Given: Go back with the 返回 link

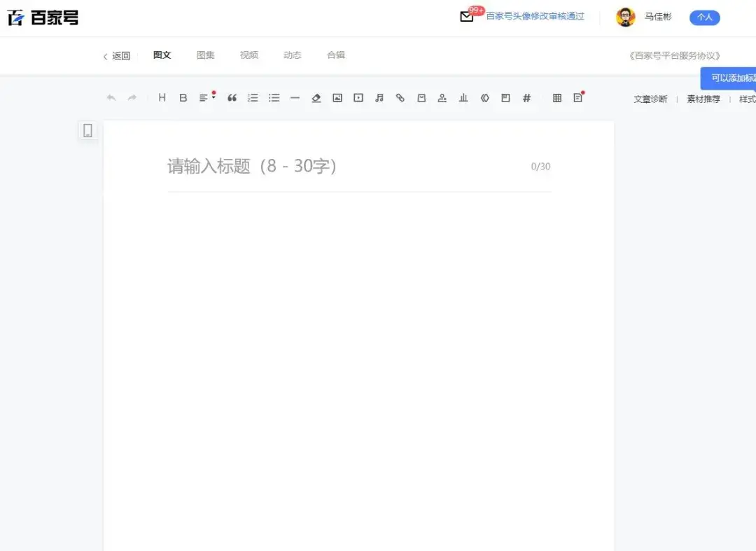Looking at the screenshot, I should click(x=117, y=56).
